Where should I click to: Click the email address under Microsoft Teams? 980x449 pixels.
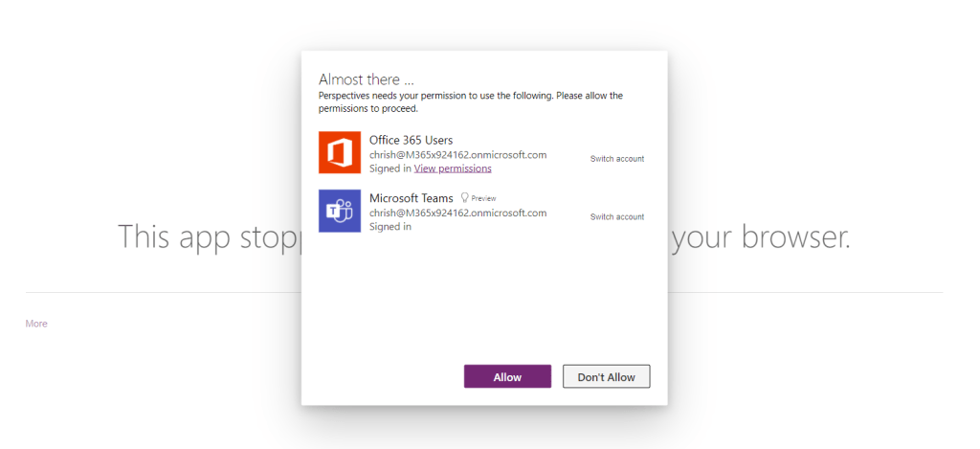coord(457,213)
